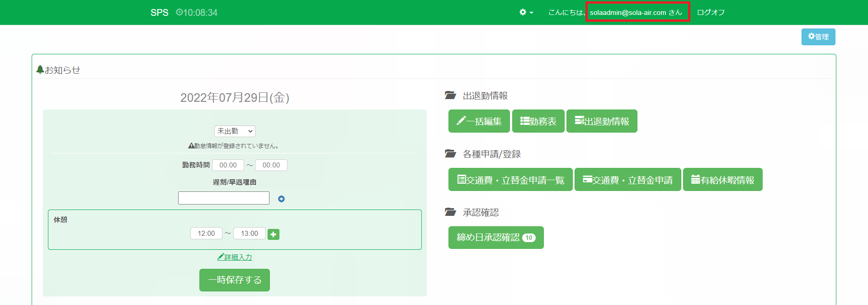The image size is (868, 305).
Task: Click the bell icon next to お知らせ
Action: tap(40, 70)
